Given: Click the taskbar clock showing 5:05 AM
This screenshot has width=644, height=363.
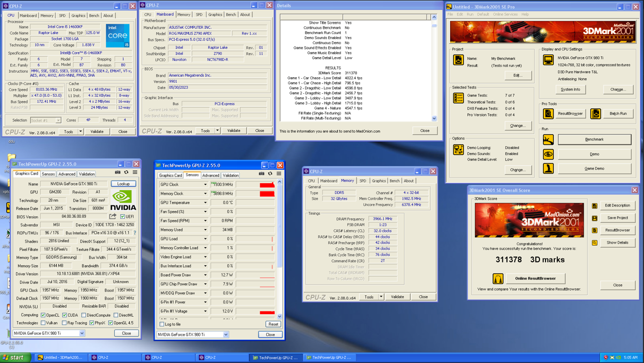Looking at the screenshot, I should [631, 357].
